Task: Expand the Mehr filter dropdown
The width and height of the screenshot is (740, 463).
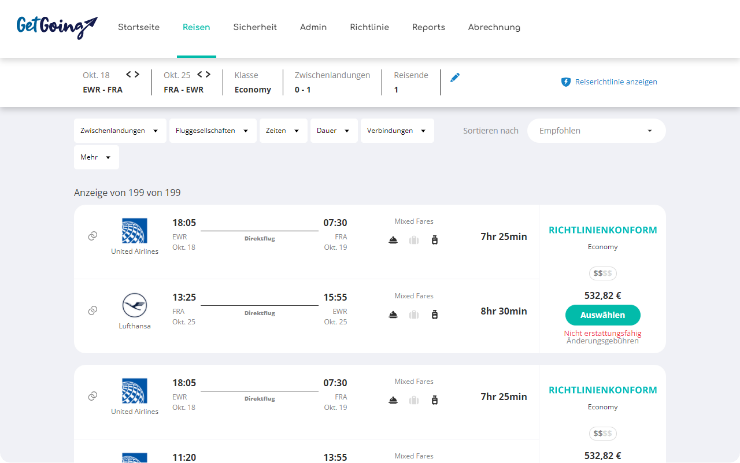Action: pyautogui.click(x=96, y=157)
